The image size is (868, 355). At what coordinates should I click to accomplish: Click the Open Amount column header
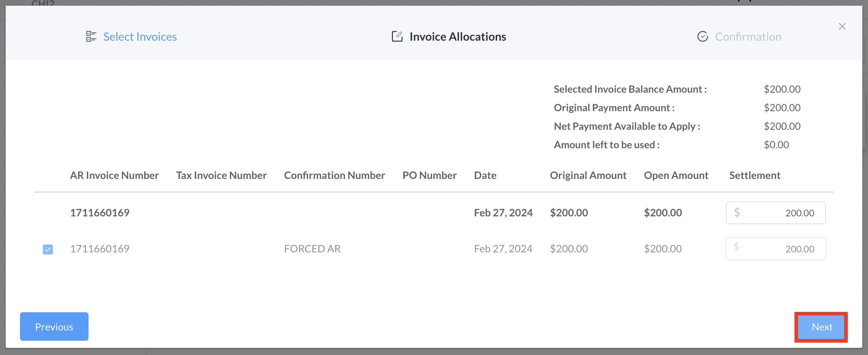pyautogui.click(x=676, y=175)
